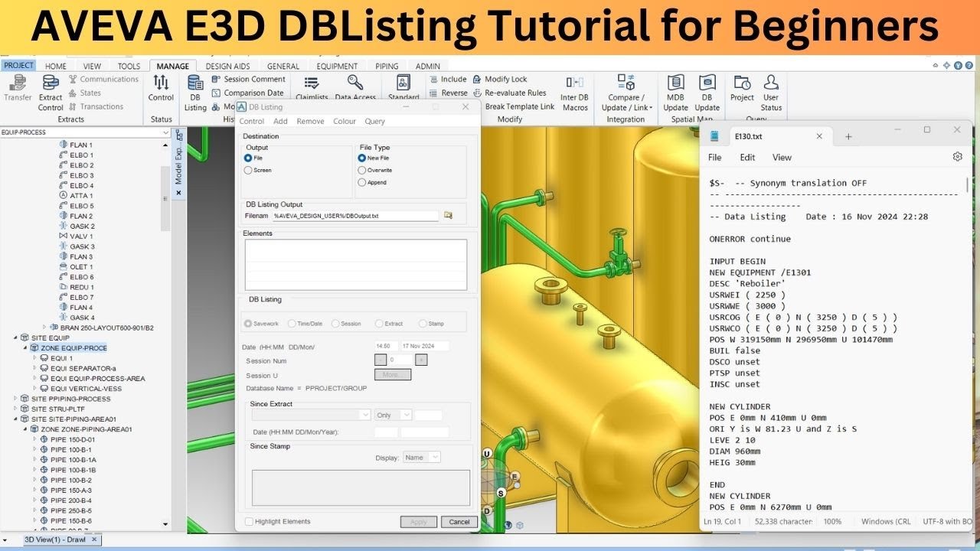Expand the EQUI SEPARATOR-a tree node
This screenshot has width=980, height=551.
coord(34,368)
